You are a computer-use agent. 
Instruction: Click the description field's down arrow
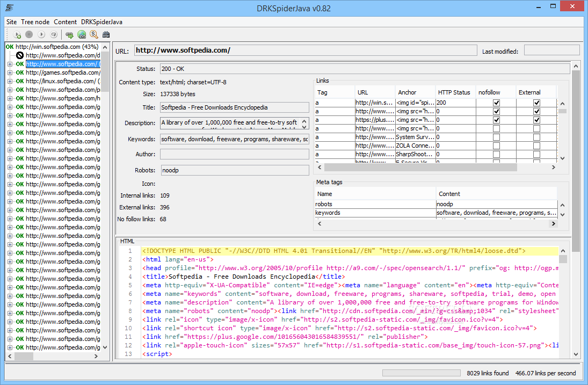coord(304,127)
